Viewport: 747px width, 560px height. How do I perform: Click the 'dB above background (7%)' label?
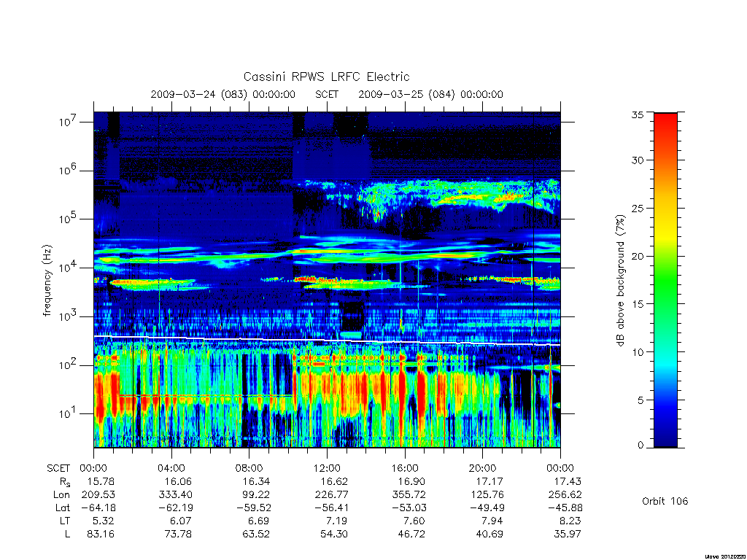(x=620, y=281)
